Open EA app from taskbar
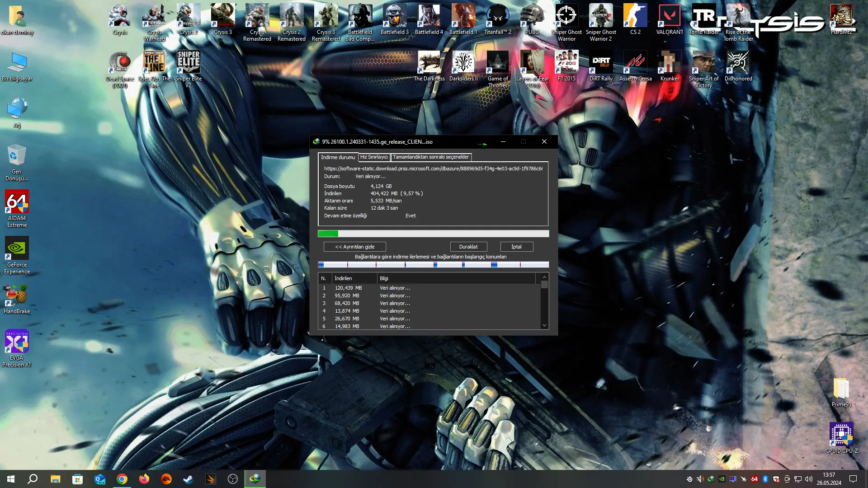Image resolution: width=868 pixels, height=488 pixels. tap(166, 479)
